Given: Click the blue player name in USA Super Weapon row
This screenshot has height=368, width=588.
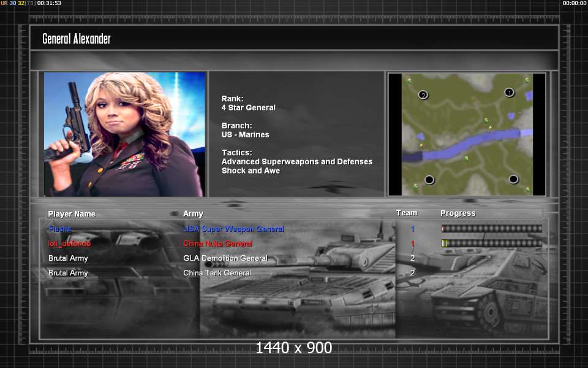Looking at the screenshot, I should click(59, 229).
